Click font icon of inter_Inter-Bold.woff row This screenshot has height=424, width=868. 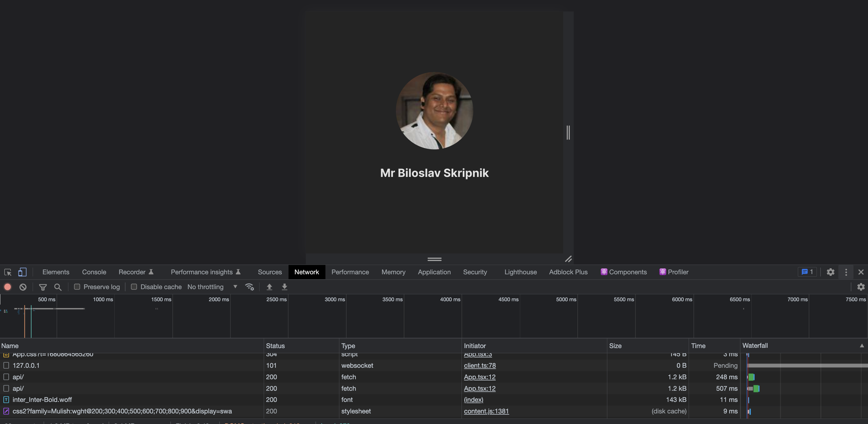pyautogui.click(x=6, y=400)
